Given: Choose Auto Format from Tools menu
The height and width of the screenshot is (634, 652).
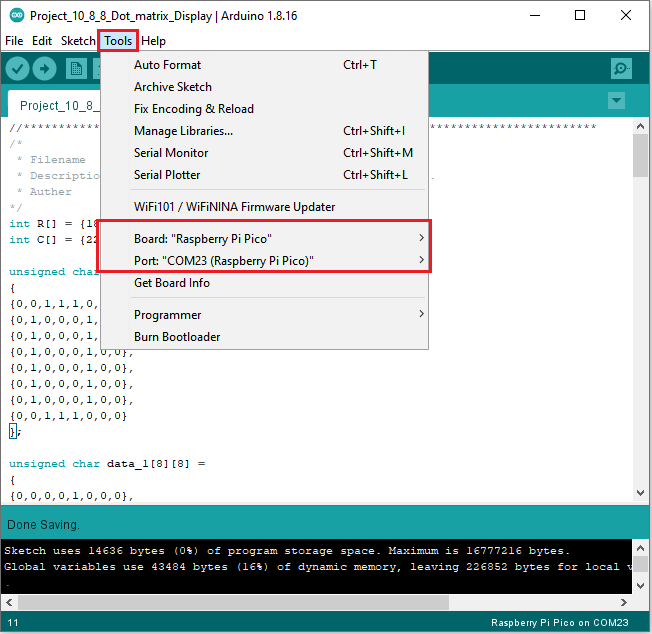Looking at the screenshot, I should point(264,65).
